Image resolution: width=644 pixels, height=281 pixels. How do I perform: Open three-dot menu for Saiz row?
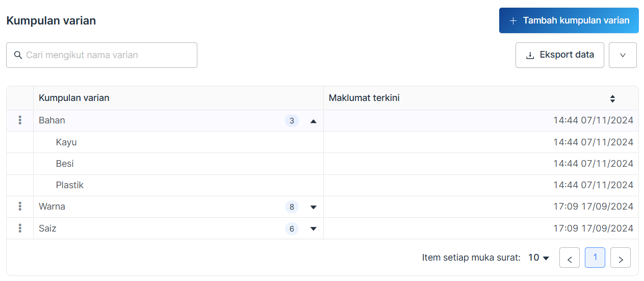click(20, 228)
